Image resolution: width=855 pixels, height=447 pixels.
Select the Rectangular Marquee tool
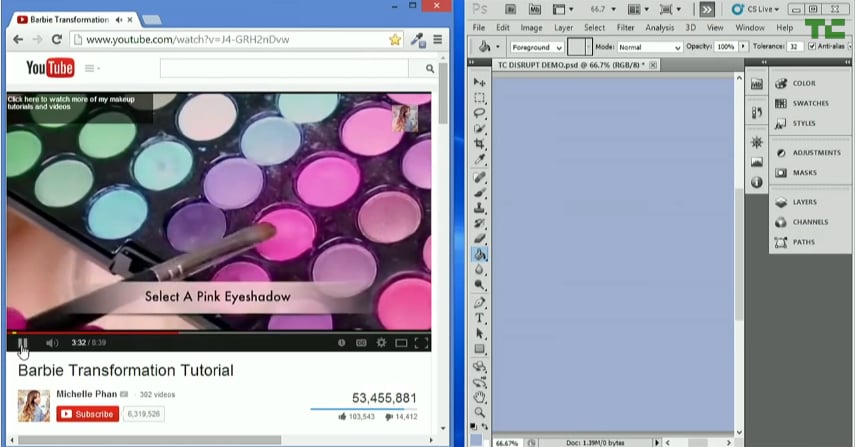479,98
